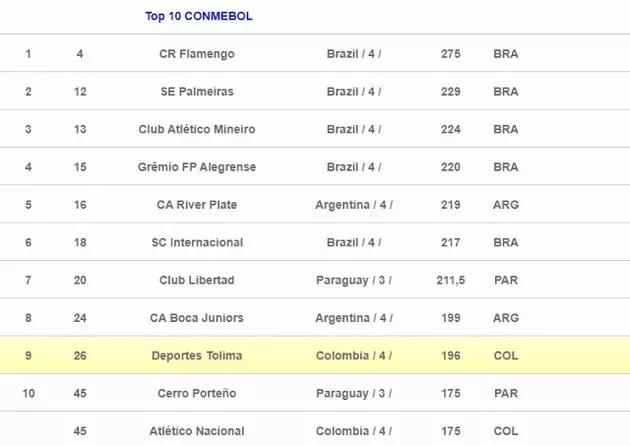This screenshot has height=446, width=630.
Task: Click Atlético Nacional team name
Action: [x=197, y=431]
